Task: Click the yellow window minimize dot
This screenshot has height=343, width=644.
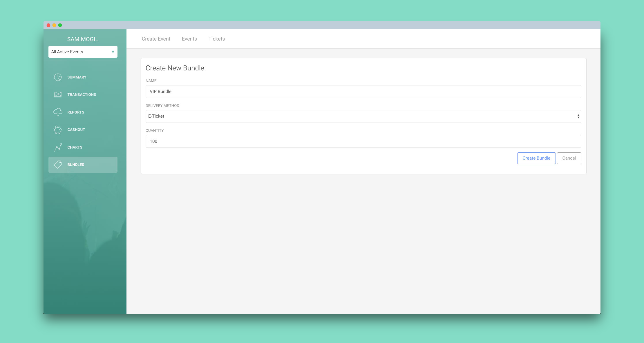Action: [54, 25]
